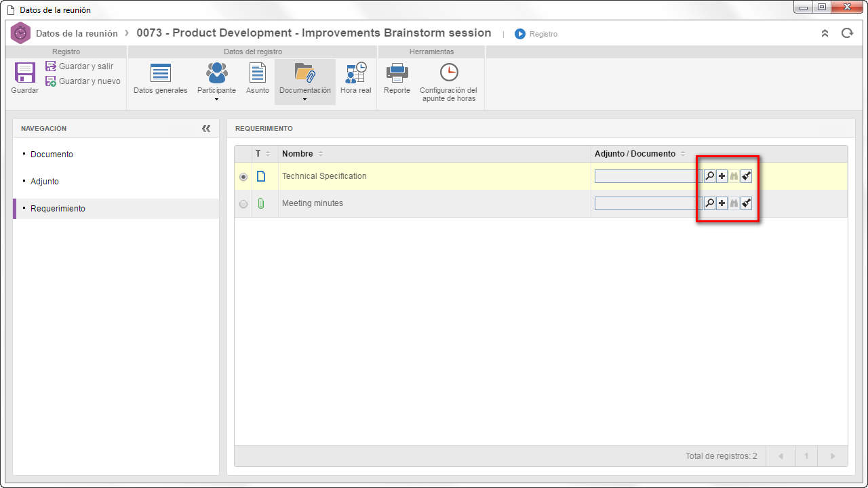Expand the Documentación dropdown arrow
This screenshot has height=488, width=868.
(x=305, y=100)
